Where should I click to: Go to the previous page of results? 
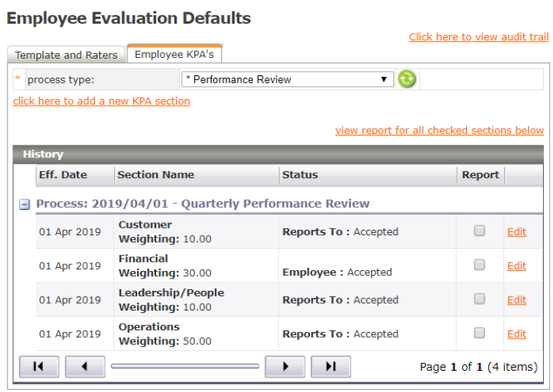click(85, 366)
